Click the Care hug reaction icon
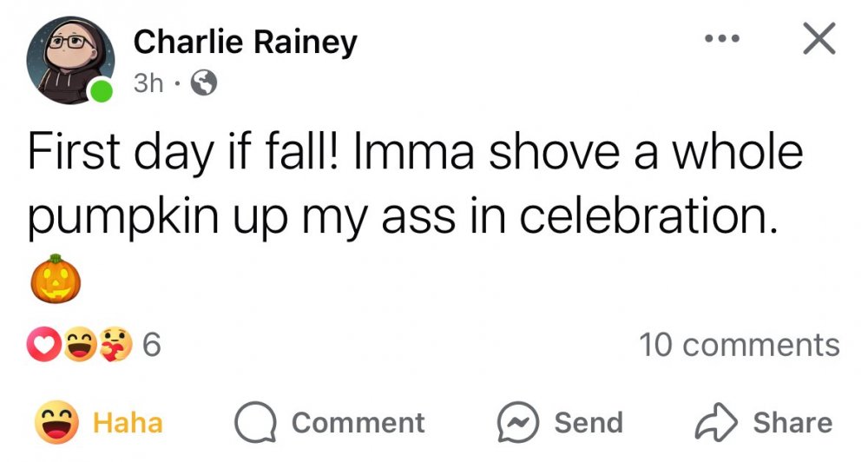This screenshot has width=868, height=462. pos(114,346)
